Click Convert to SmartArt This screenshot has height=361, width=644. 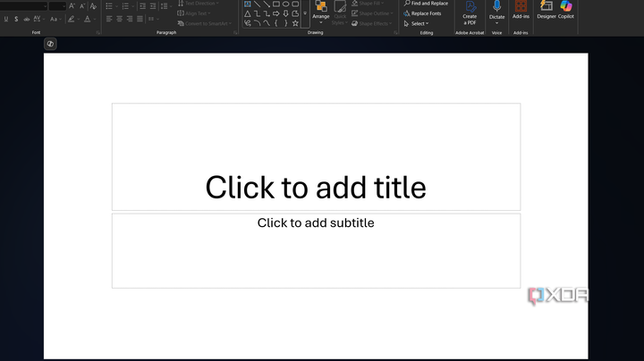[x=205, y=23]
